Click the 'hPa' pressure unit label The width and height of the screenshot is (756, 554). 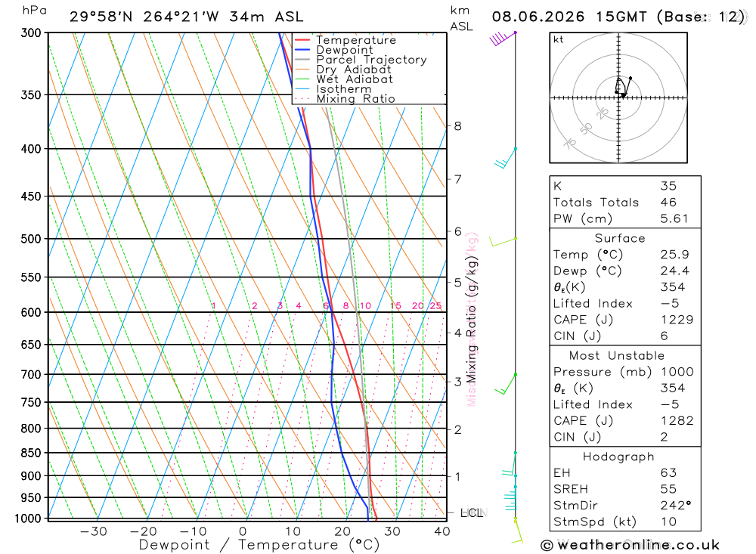[x=35, y=11]
